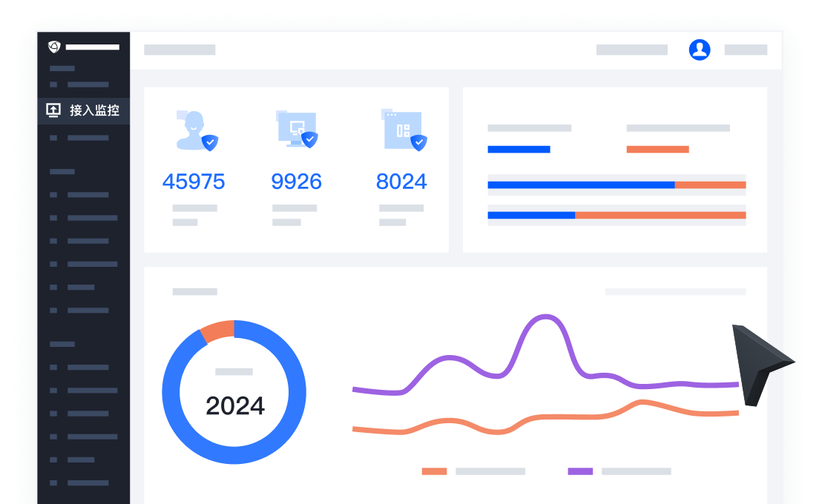Click the purple legend swatch below chart

pyautogui.click(x=580, y=471)
